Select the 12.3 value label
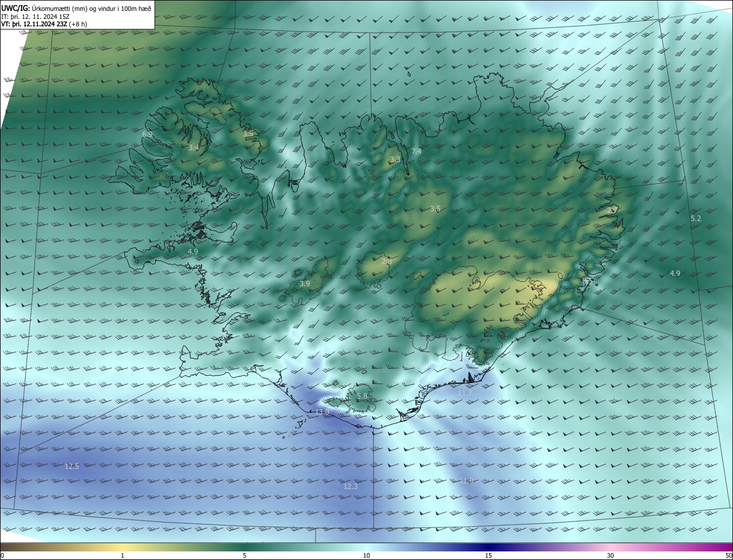 tap(350, 487)
